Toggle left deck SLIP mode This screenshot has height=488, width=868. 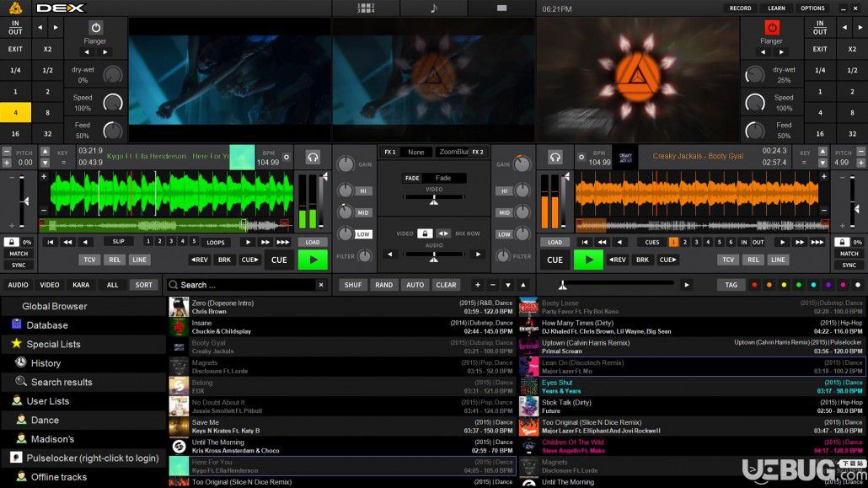119,242
